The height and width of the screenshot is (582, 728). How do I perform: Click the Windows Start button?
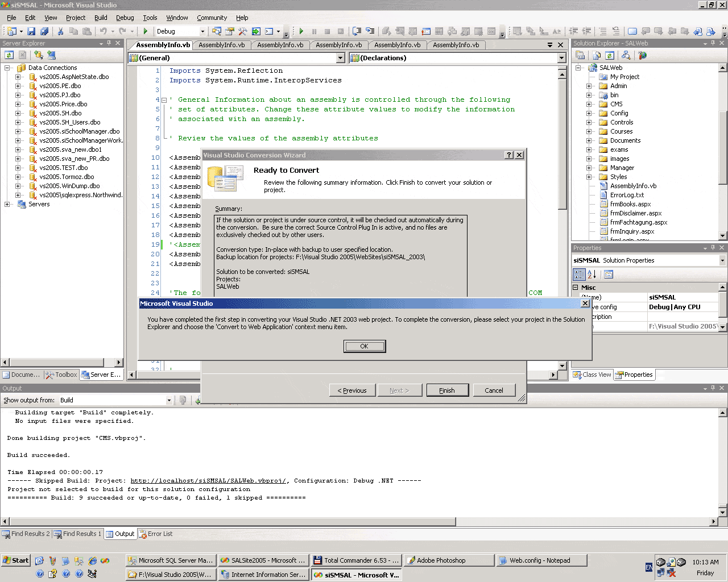click(x=15, y=560)
